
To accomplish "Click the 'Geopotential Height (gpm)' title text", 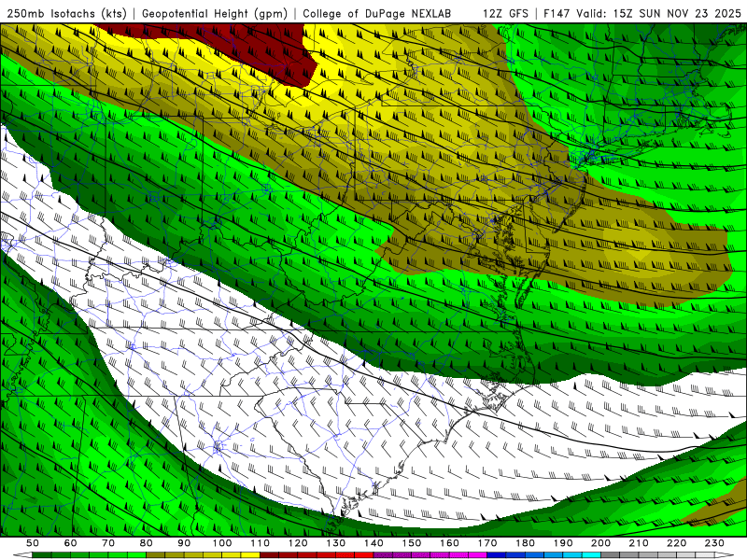I will (x=215, y=13).
